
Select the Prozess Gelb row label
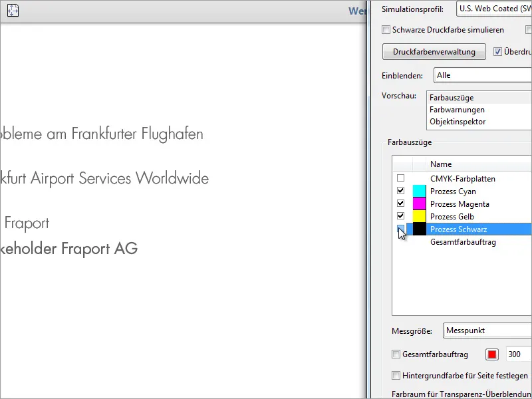coord(452,217)
